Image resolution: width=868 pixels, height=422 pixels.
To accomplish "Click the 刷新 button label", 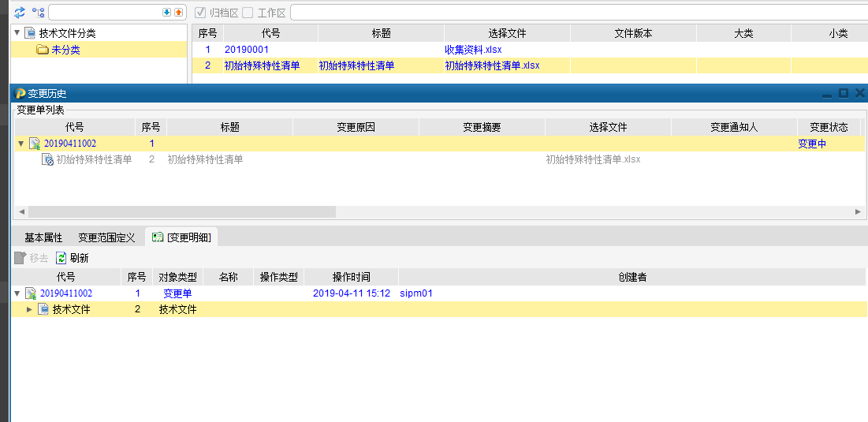I will click(x=79, y=258).
